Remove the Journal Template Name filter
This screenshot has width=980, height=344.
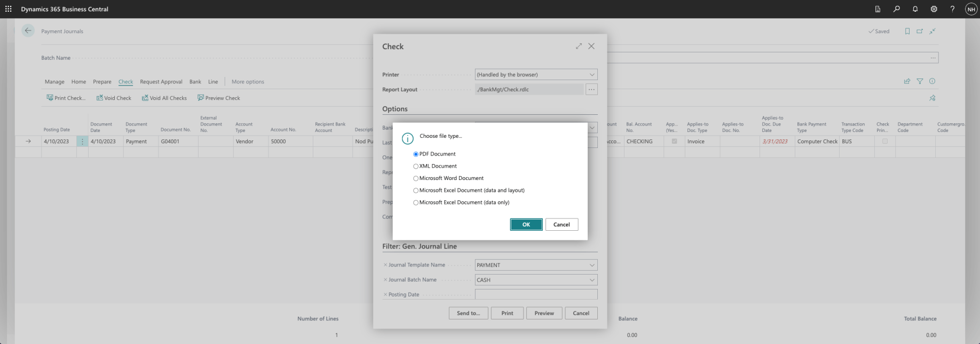tap(385, 265)
